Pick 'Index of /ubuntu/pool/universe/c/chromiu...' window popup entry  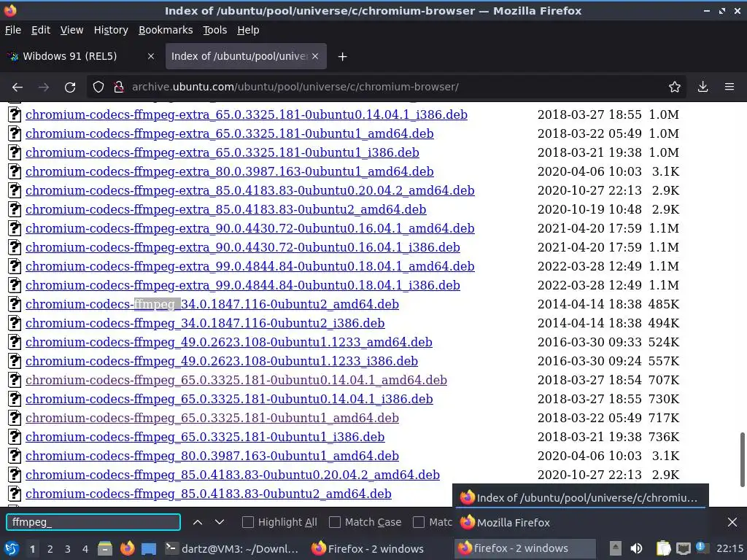tap(580, 497)
